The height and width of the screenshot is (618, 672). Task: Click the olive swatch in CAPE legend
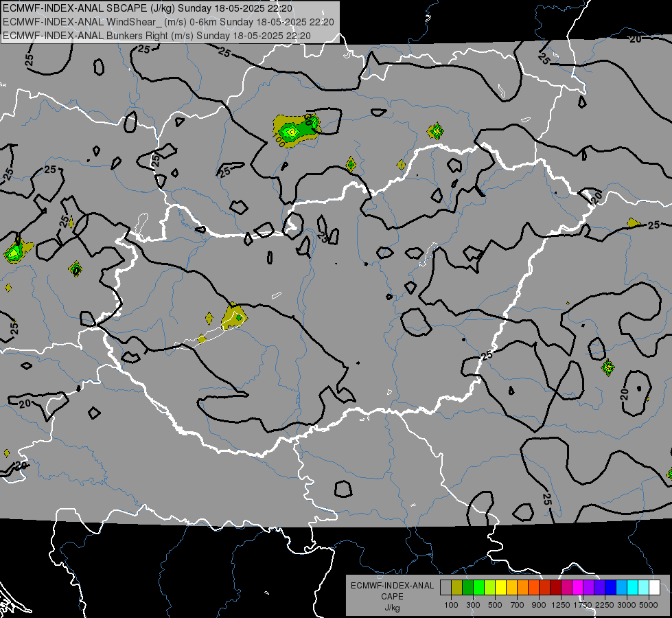click(457, 587)
